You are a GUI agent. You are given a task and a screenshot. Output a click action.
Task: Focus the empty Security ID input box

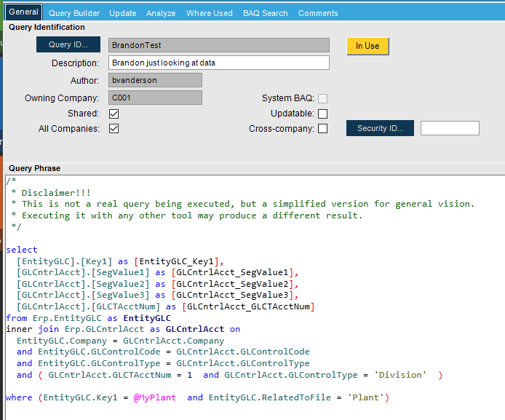tap(450, 129)
